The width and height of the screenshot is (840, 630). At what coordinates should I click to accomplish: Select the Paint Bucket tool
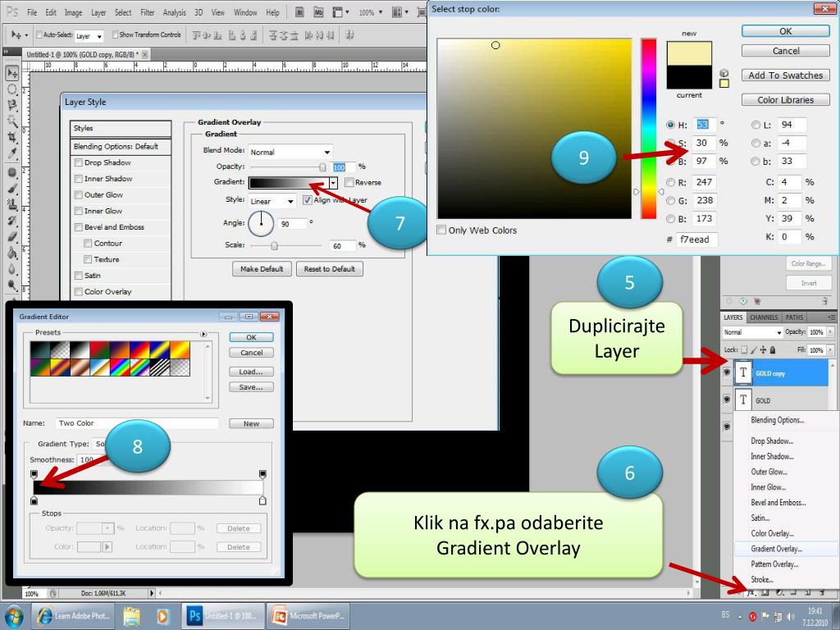[11, 253]
